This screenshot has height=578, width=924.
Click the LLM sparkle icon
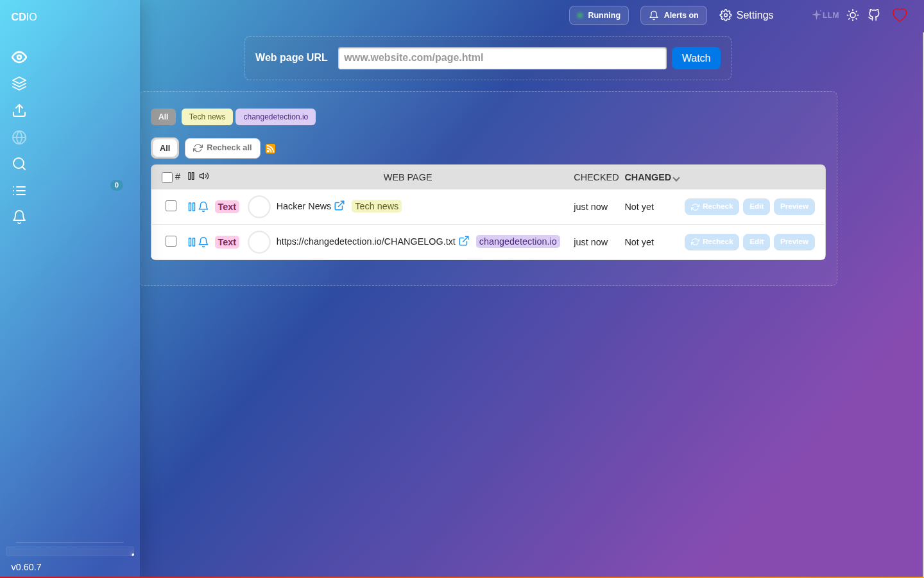pyautogui.click(x=825, y=15)
